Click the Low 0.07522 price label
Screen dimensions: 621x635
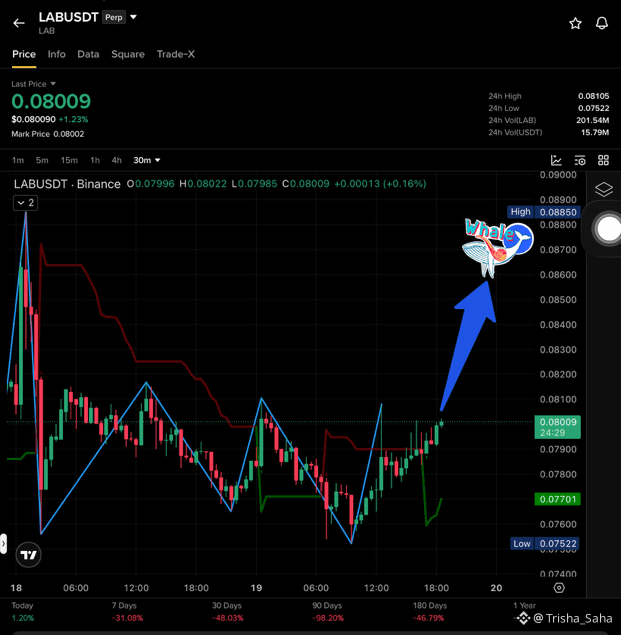(544, 543)
